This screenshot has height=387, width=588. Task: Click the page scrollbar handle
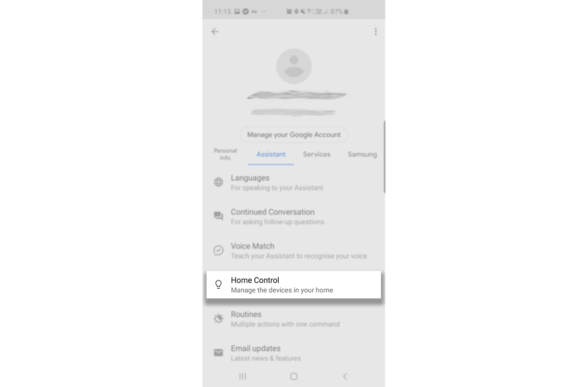[385, 157]
